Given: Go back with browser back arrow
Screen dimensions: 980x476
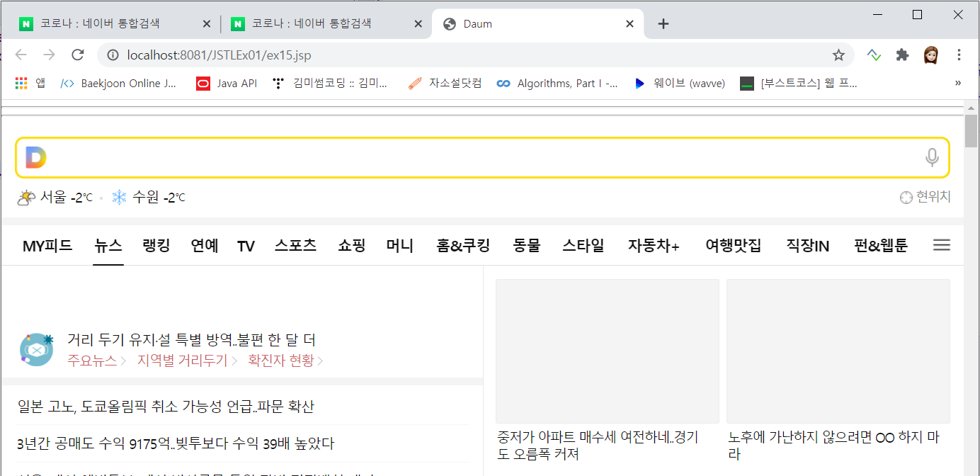Looking at the screenshot, I should tap(21, 55).
